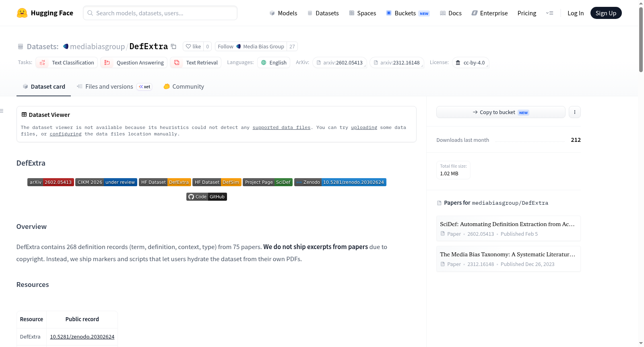Go to Datasets in the top navigation
Viewport: 644px width, 347px height.
pos(323,13)
